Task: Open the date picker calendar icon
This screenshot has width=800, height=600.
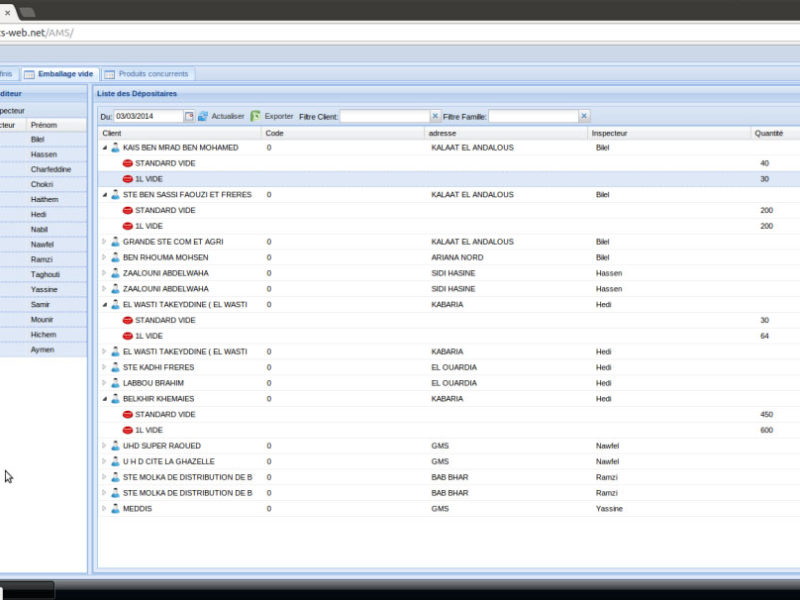Action: point(189,116)
